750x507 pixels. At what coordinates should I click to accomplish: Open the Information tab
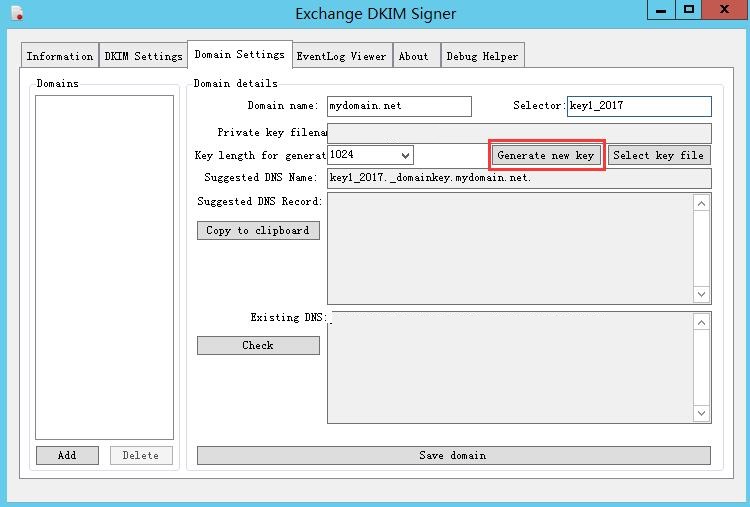pos(60,56)
